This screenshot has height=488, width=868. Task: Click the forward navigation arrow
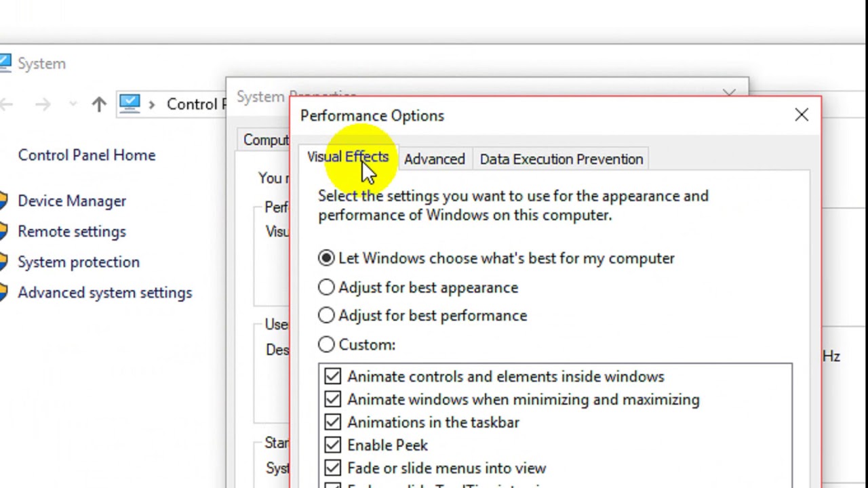43,104
